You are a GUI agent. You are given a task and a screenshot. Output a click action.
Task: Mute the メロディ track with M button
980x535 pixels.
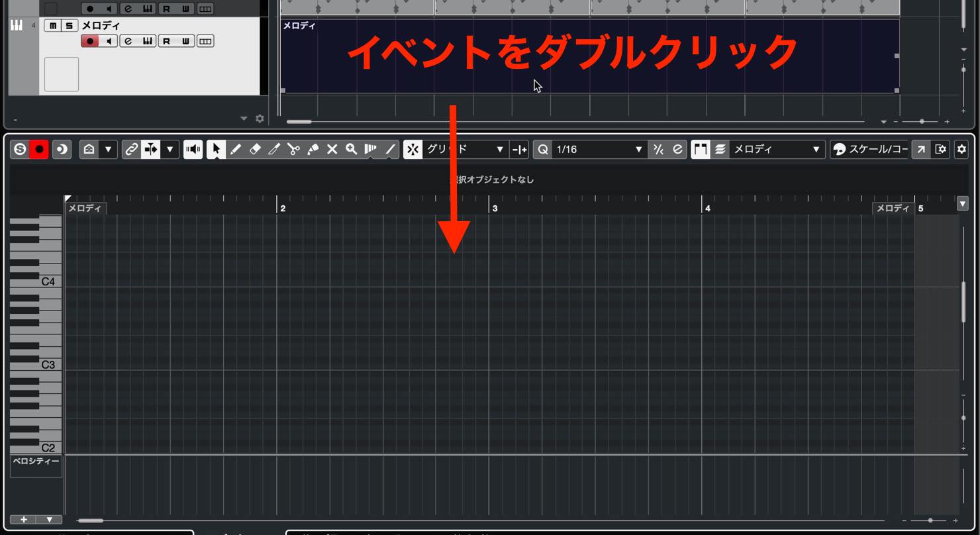(52, 26)
